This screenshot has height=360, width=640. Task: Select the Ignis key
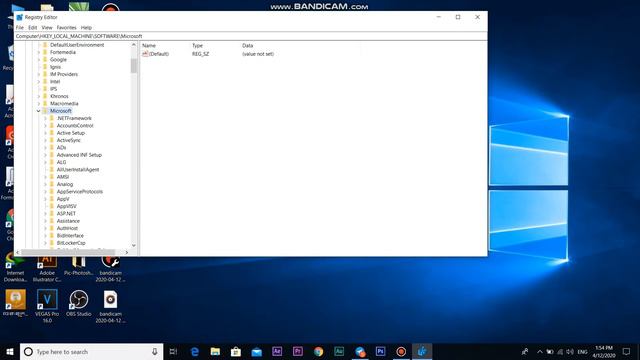point(55,67)
